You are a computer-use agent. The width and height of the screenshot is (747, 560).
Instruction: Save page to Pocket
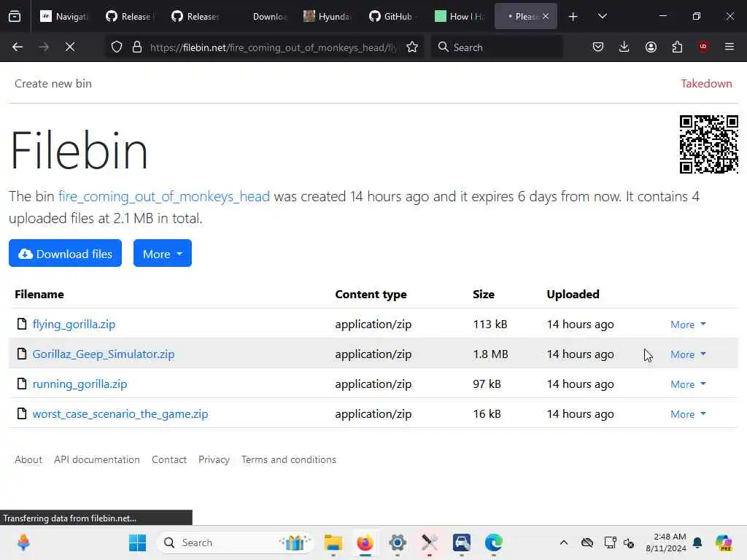click(598, 47)
